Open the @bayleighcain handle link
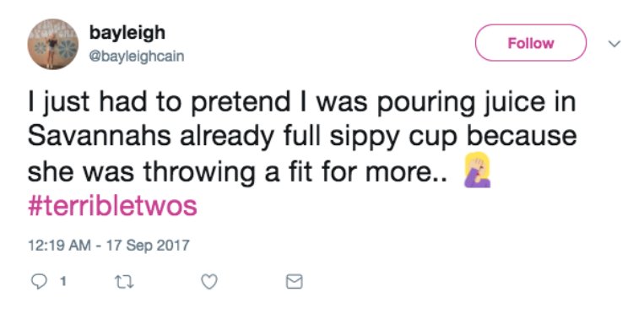Screen dimensions: 644x314 (x=137, y=56)
